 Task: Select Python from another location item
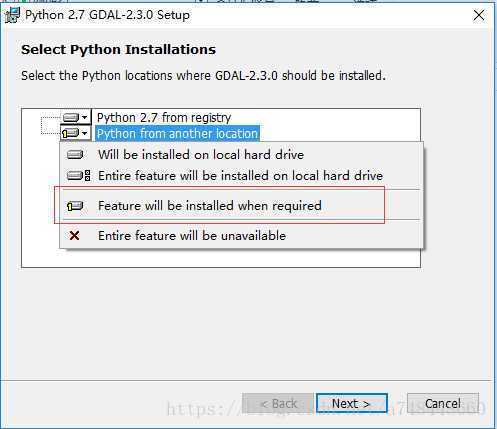(x=177, y=133)
